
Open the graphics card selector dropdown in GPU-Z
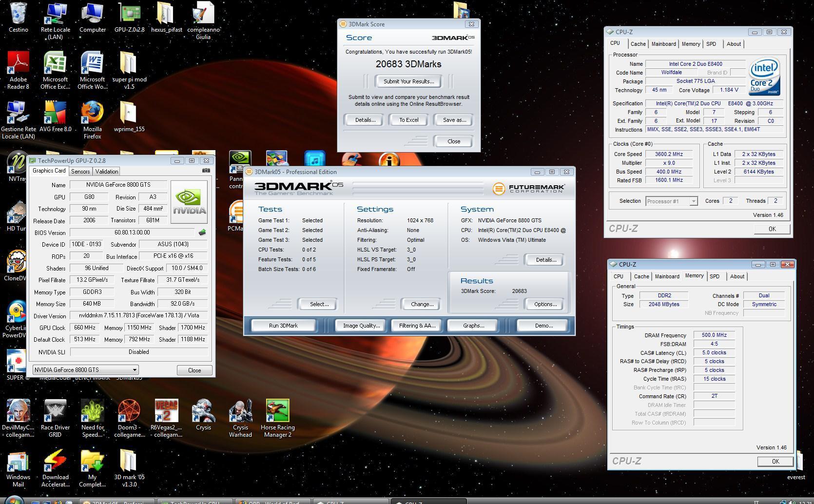(x=86, y=370)
